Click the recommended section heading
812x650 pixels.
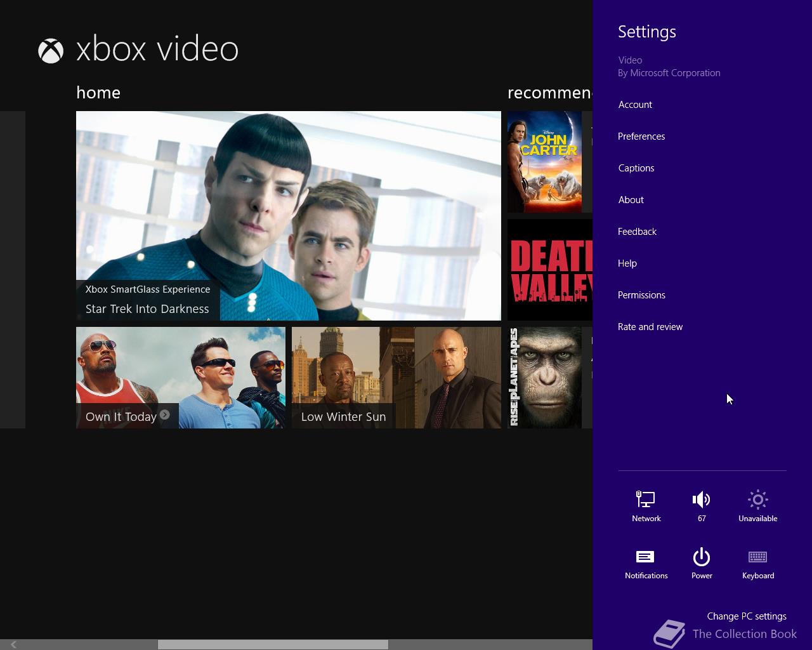tap(550, 93)
